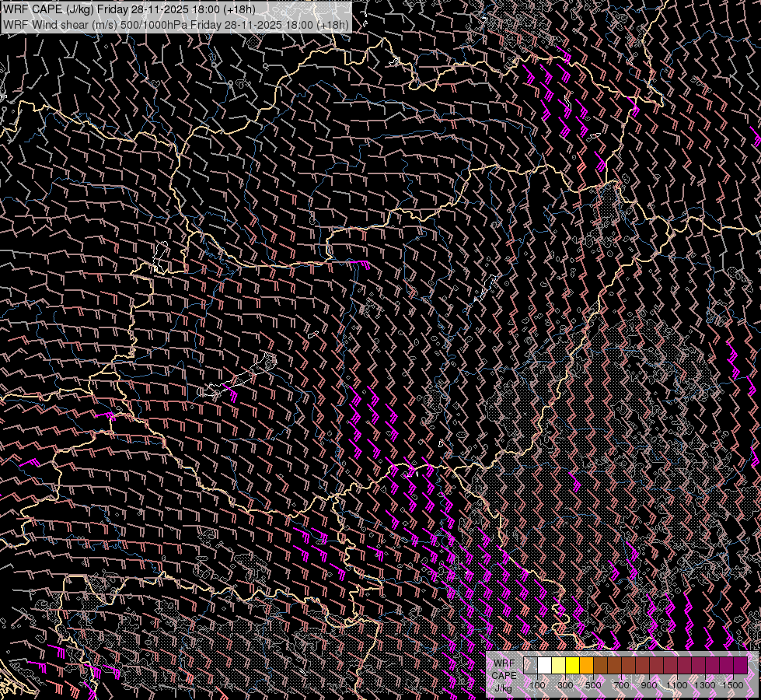Click the 1300 label on CAPE legend

[x=705, y=685]
